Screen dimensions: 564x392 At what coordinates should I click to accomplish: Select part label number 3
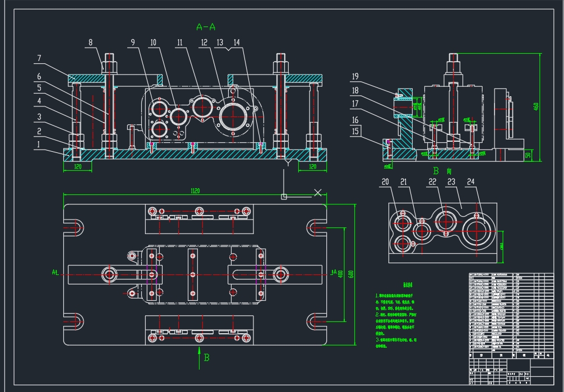coord(39,117)
